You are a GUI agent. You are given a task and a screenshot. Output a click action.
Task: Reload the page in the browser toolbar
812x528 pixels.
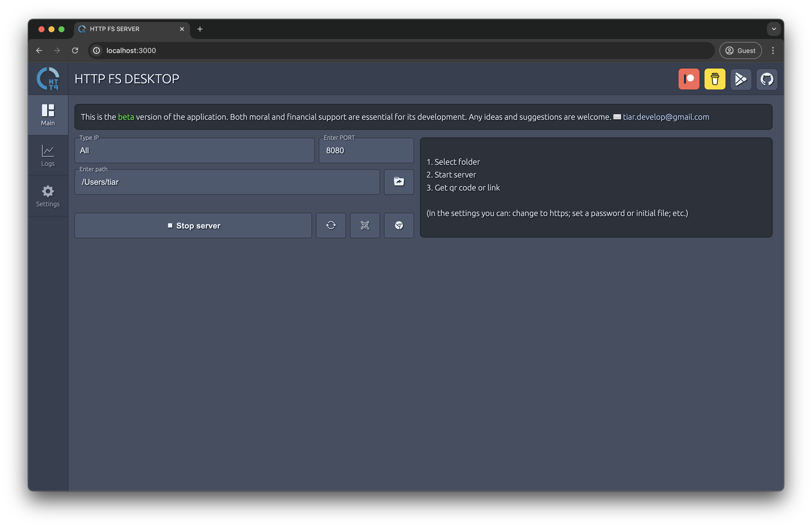75,50
